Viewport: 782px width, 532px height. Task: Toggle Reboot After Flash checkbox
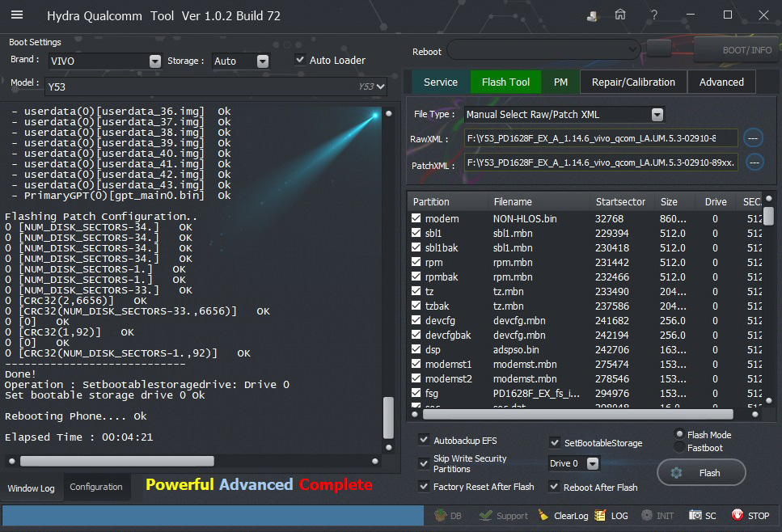pos(554,486)
